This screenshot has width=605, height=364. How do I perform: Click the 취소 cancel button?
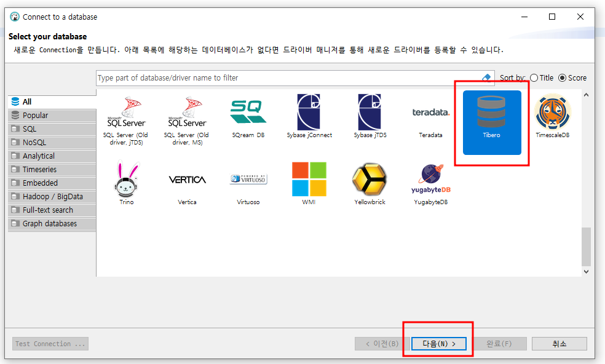coord(560,344)
